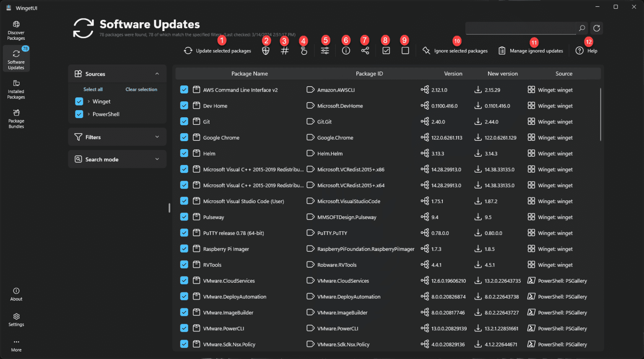
Task: Uncheck the Google Chrome update row
Action: pos(184,137)
